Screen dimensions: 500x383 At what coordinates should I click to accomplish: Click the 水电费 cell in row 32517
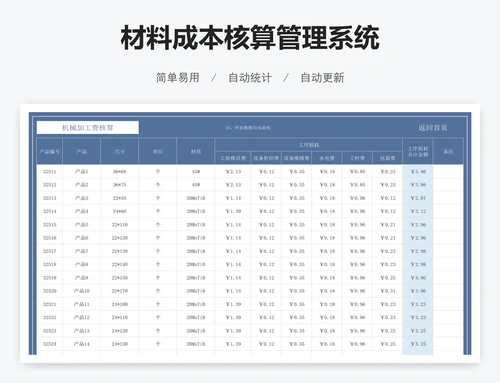point(327,251)
